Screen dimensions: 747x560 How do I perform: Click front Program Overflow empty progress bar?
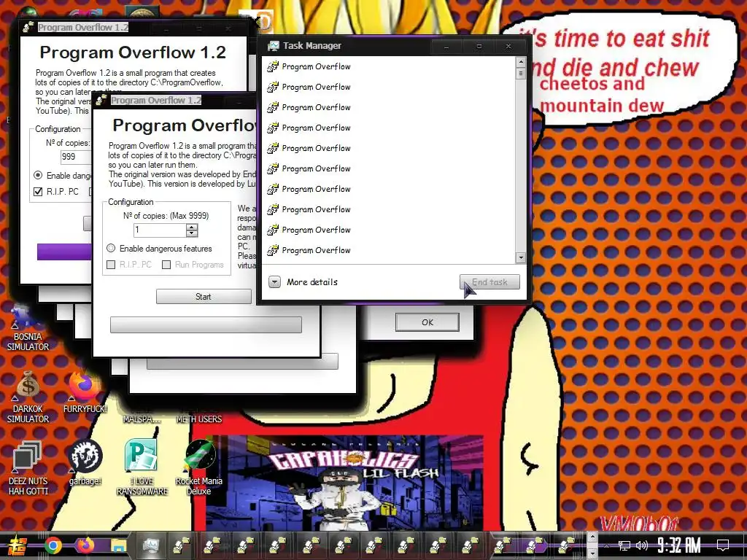tap(206, 324)
